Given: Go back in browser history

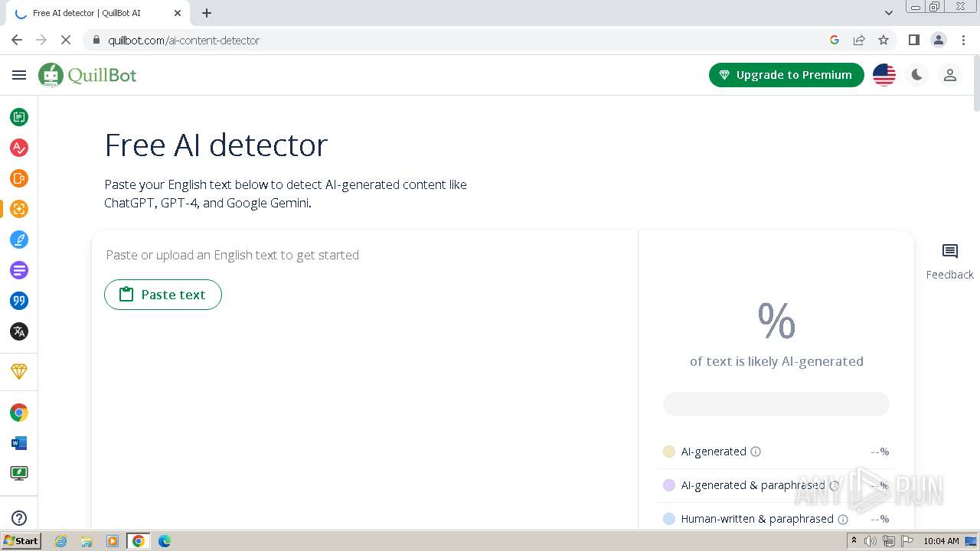Looking at the screenshot, I should coord(17,40).
